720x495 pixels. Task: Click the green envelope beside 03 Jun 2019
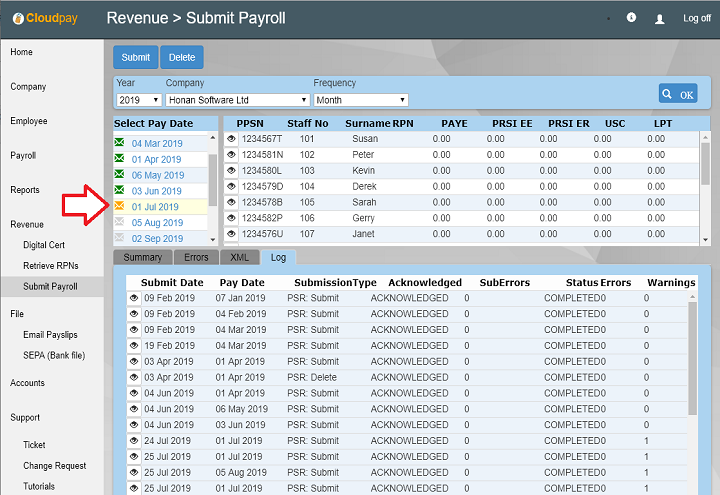[120, 190]
